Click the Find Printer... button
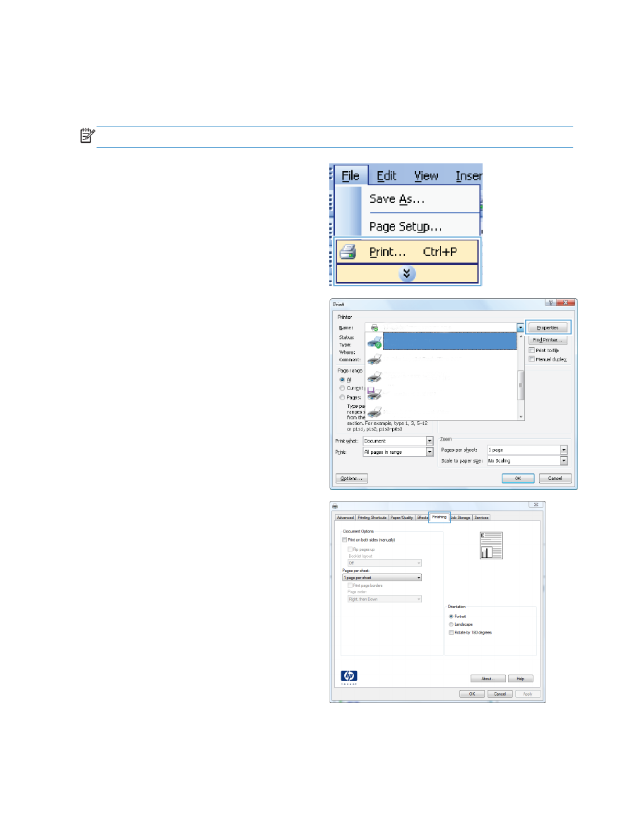 tap(548, 340)
